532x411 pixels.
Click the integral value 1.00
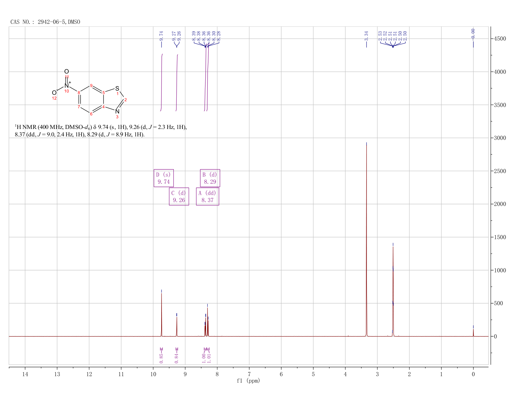[x=204, y=358]
